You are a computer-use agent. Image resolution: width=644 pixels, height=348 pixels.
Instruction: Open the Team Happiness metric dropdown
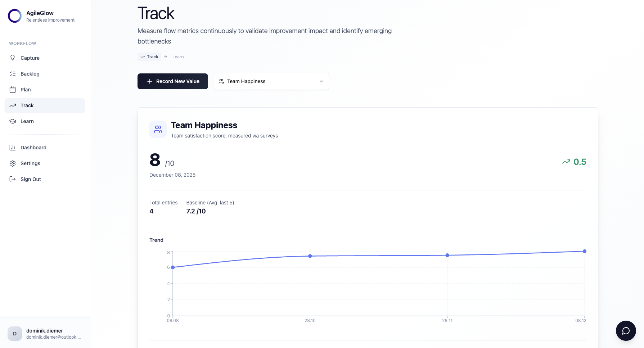point(271,81)
